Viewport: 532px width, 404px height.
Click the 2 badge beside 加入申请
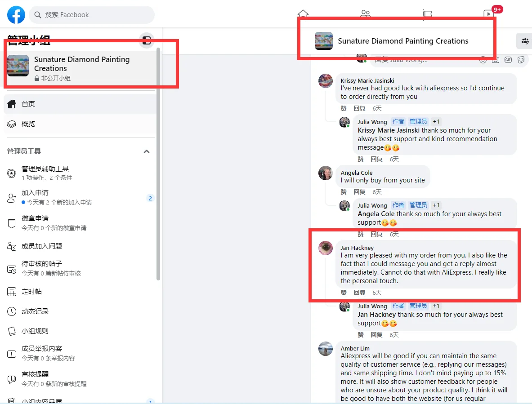(x=150, y=198)
